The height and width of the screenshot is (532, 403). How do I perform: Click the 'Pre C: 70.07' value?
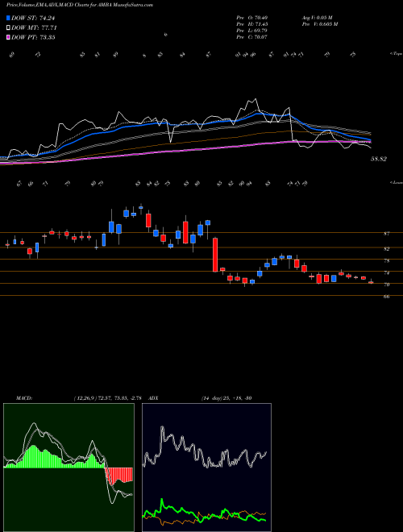pos(252,37)
